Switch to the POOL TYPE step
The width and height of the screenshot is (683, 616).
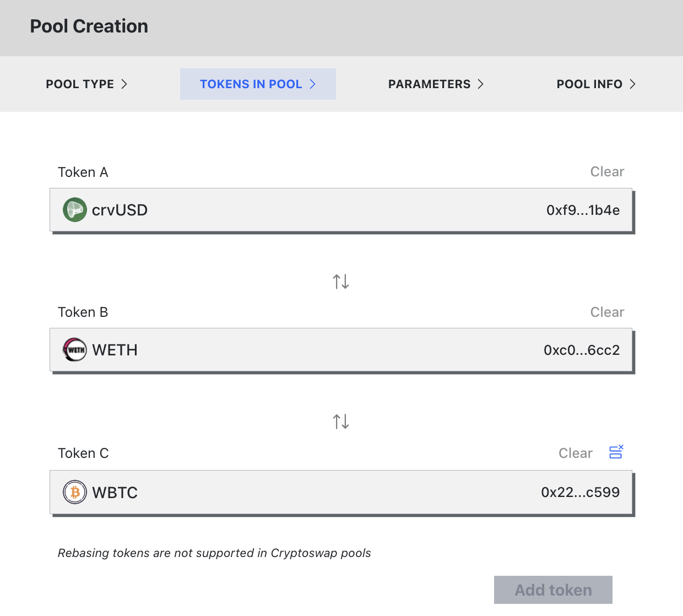pos(80,84)
